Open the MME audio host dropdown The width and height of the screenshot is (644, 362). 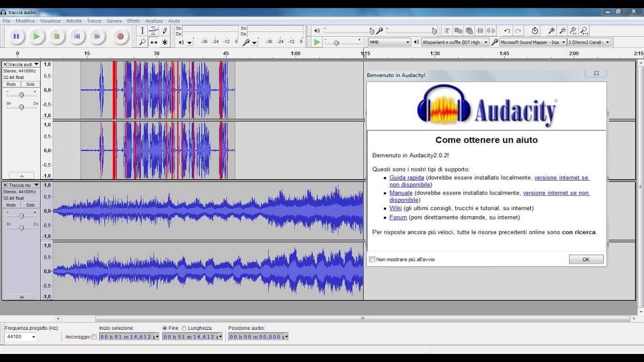(x=390, y=42)
